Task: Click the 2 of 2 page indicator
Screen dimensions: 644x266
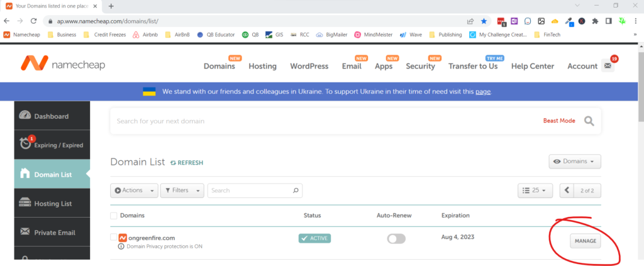Action: pyautogui.click(x=587, y=191)
